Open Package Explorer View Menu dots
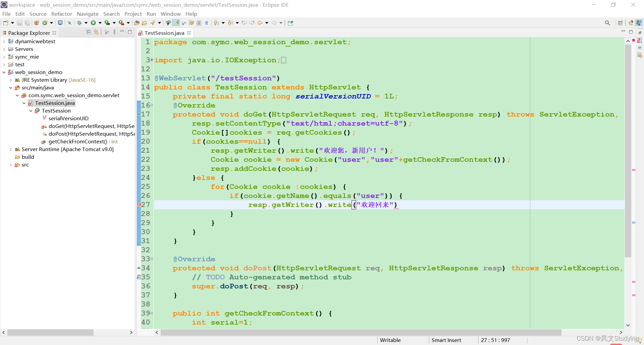 coord(114,32)
